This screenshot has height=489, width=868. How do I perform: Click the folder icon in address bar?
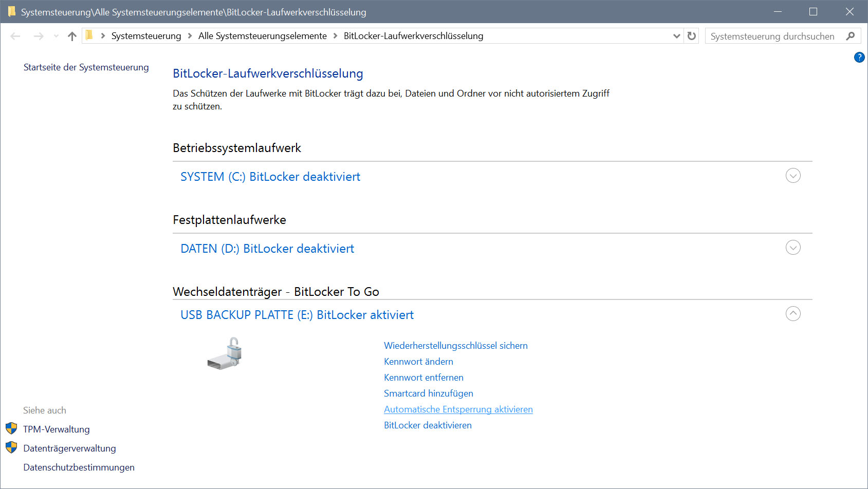click(89, 35)
